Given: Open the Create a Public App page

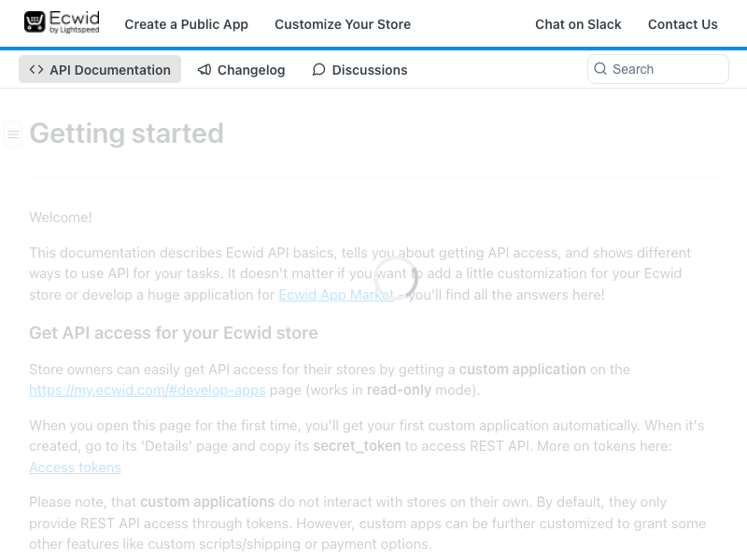Looking at the screenshot, I should [x=186, y=24].
